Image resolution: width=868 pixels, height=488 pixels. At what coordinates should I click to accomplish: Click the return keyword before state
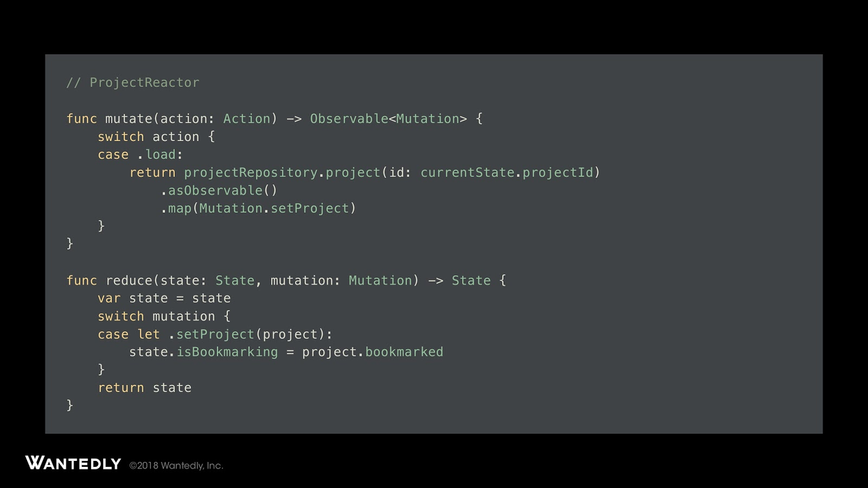(121, 388)
